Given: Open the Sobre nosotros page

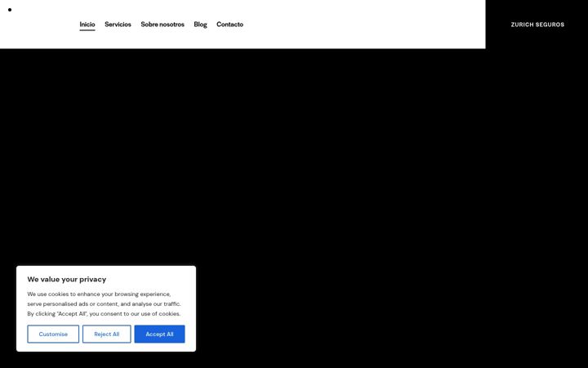Looking at the screenshot, I should click(x=163, y=25).
